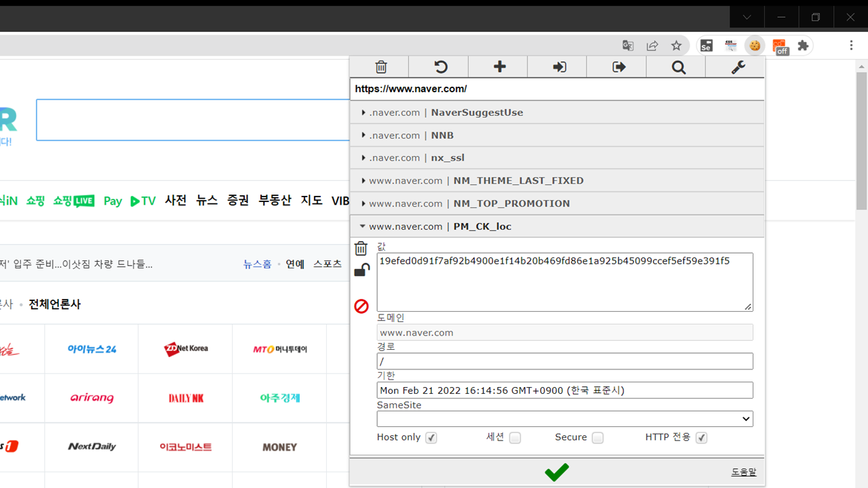Open the Chrome three-dot menu
This screenshot has height=488, width=868.
[852, 45]
